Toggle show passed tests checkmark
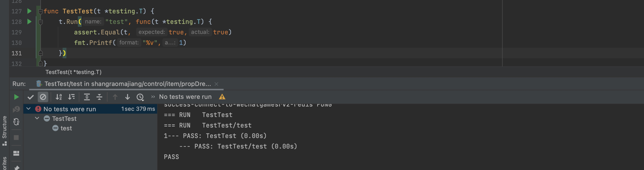Image resolution: width=644 pixels, height=170 pixels. point(30,97)
